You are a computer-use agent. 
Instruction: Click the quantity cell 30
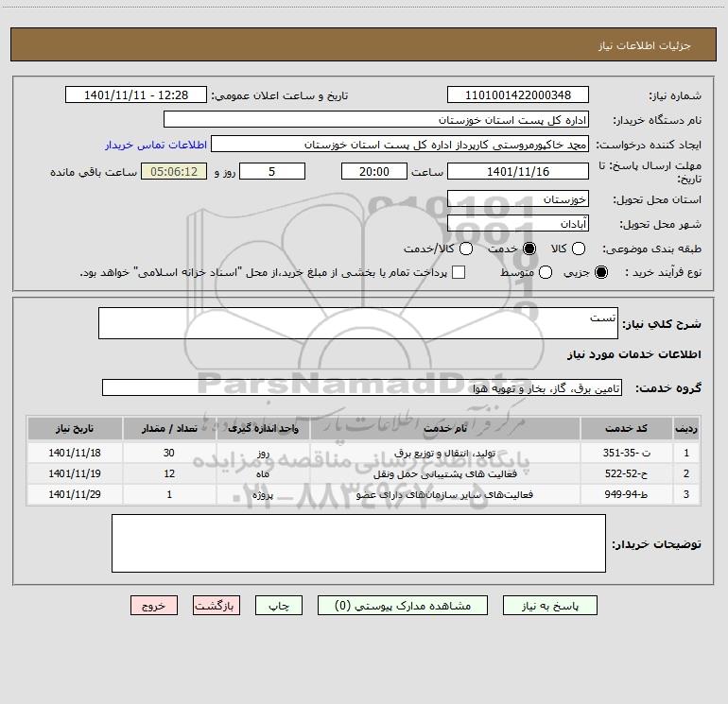[x=169, y=453]
